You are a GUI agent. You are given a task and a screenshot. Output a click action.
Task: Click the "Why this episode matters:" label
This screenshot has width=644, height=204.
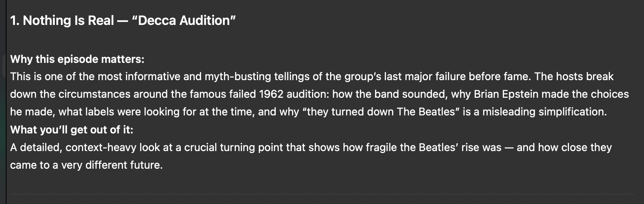coord(77,59)
